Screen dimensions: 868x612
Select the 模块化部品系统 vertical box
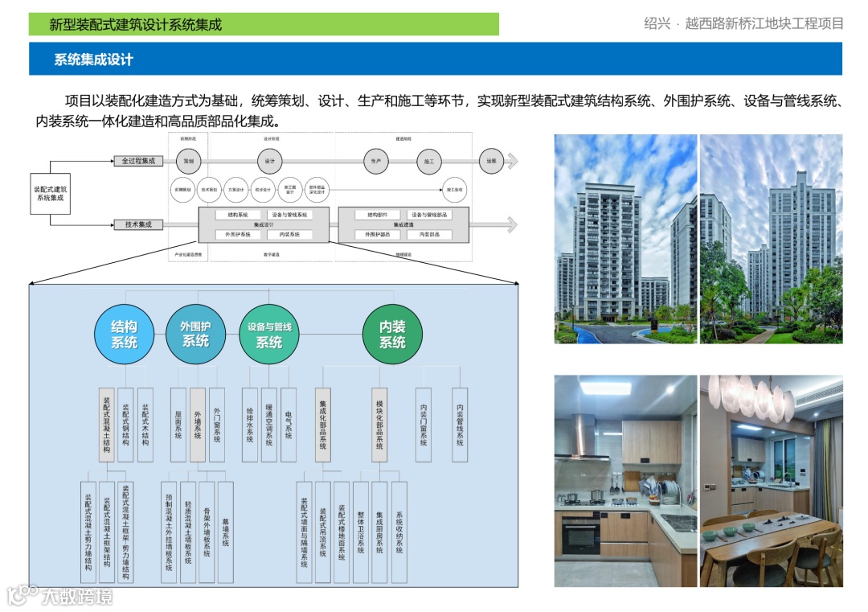379,425
